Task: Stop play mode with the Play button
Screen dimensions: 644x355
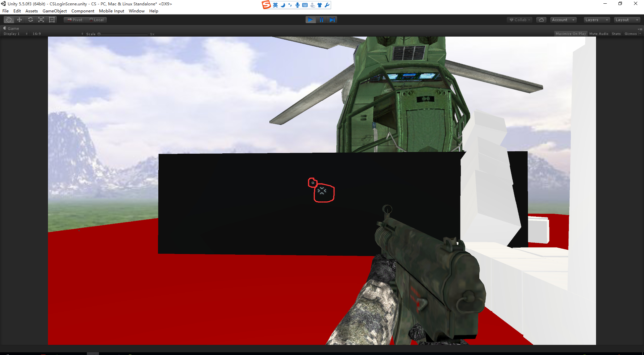Action: 311,20
